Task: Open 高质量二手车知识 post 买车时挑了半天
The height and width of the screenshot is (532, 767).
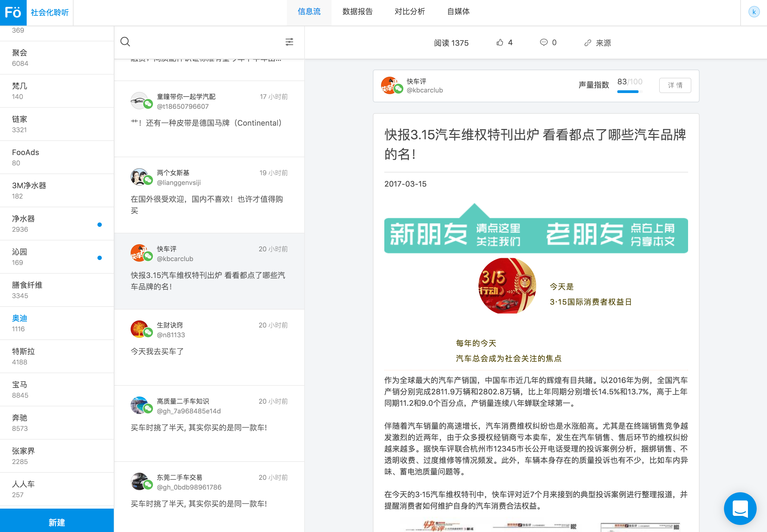Action: [x=209, y=423]
